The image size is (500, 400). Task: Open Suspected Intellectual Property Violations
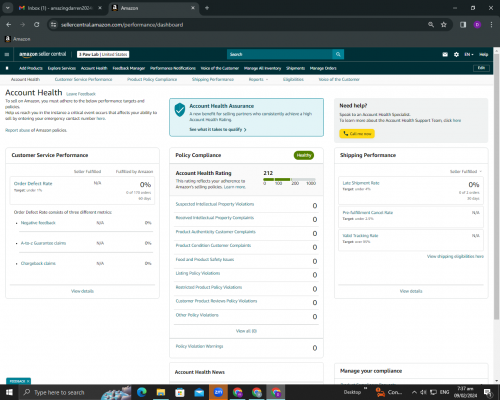215,204
